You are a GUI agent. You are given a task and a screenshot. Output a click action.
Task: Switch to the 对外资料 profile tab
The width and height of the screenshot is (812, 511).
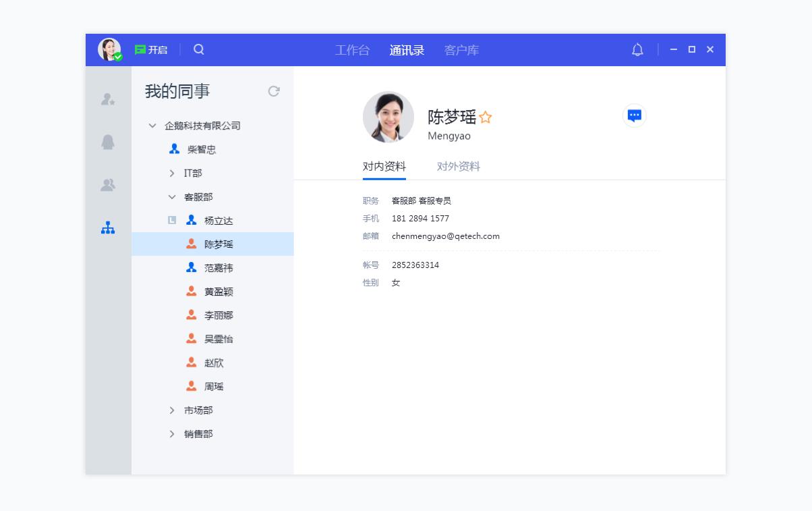(458, 166)
